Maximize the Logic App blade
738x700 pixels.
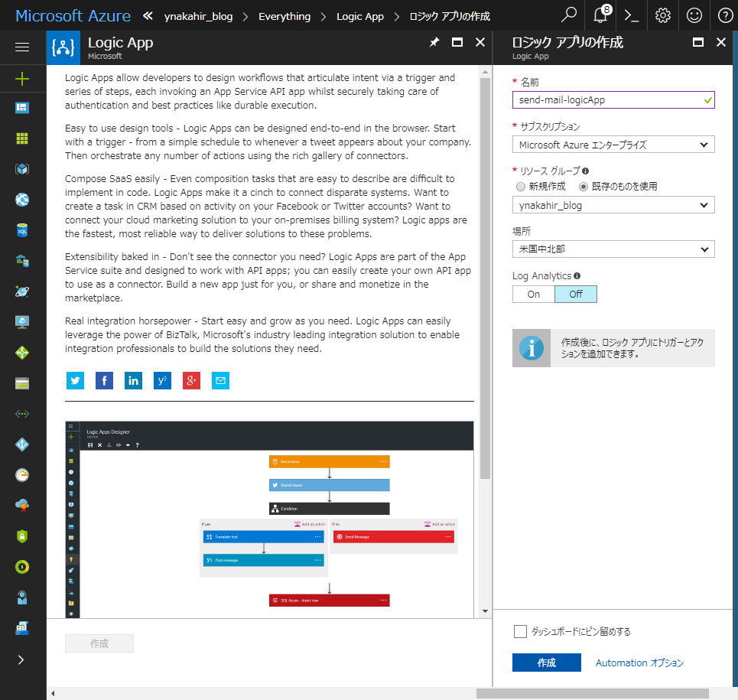coord(457,42)
